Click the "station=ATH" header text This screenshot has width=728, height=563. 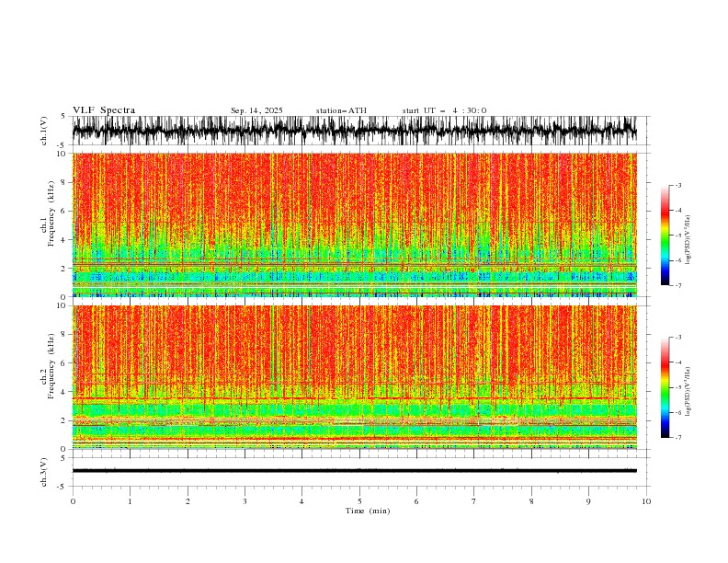(341, 110)
